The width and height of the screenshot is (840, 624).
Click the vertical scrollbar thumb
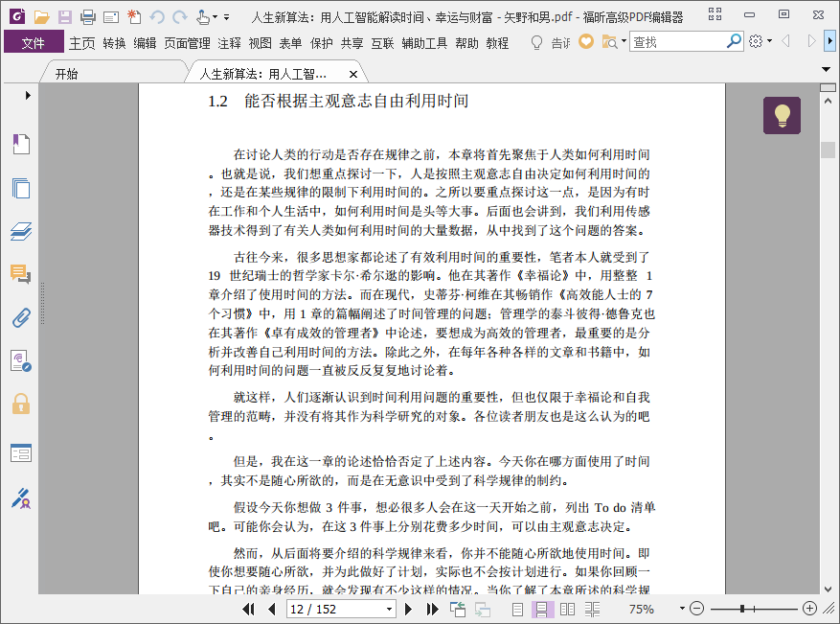point(828,150)
